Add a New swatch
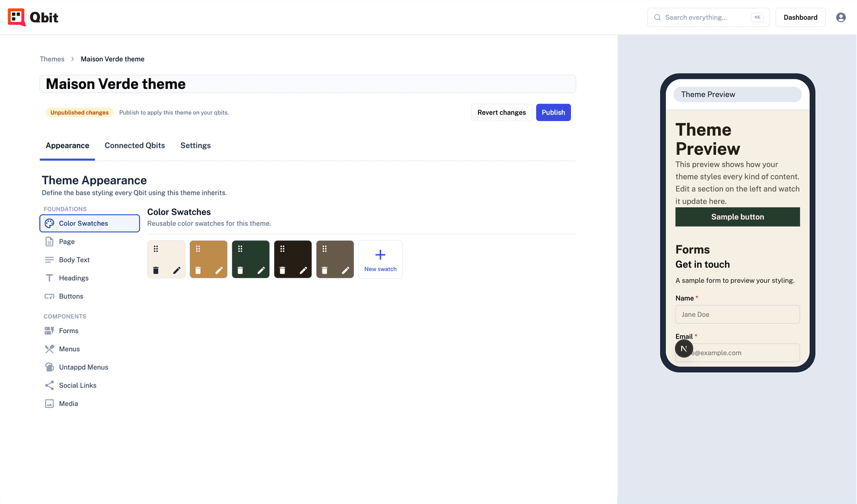 [380, 260]
